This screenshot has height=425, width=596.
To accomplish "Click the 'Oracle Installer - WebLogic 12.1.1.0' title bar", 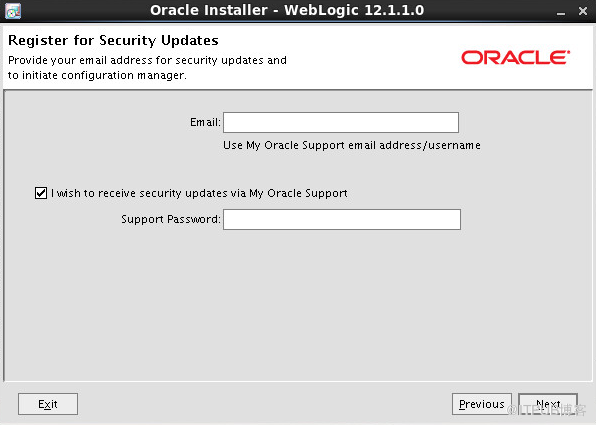I will (287, 10).
